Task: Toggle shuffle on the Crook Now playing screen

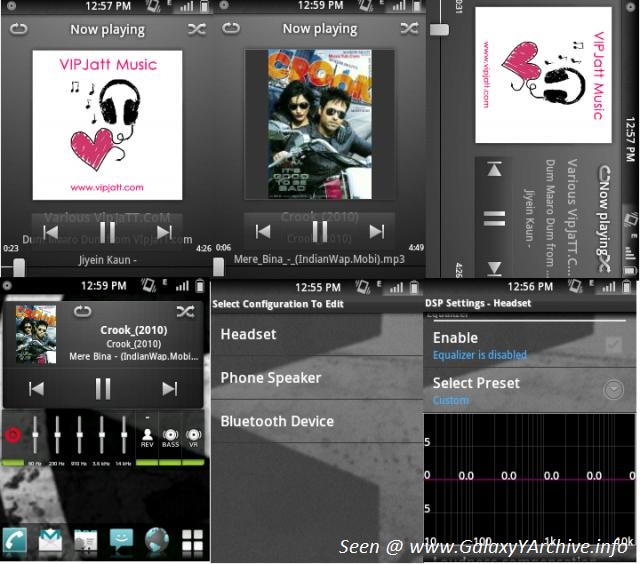Action: pyautogui.click(x=409, y=28)
